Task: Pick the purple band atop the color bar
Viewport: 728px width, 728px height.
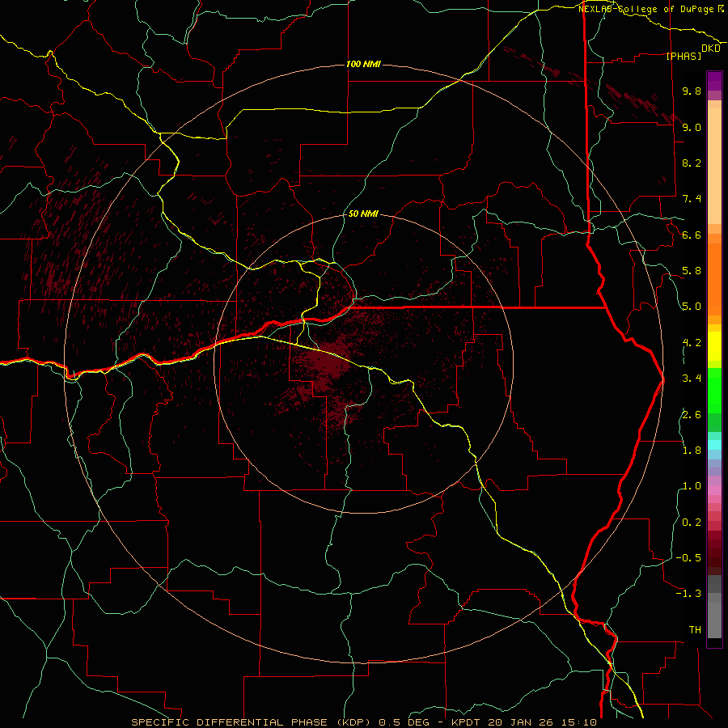Action: [714, 81]
